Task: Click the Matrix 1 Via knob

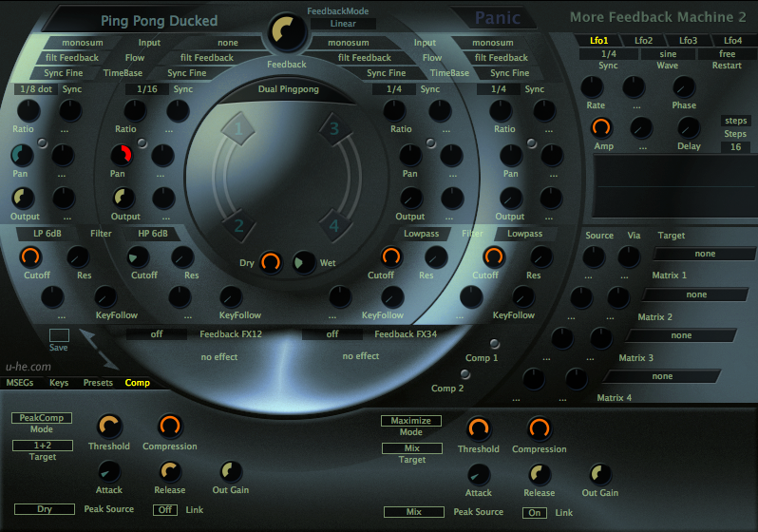Action: pos(629,256)
